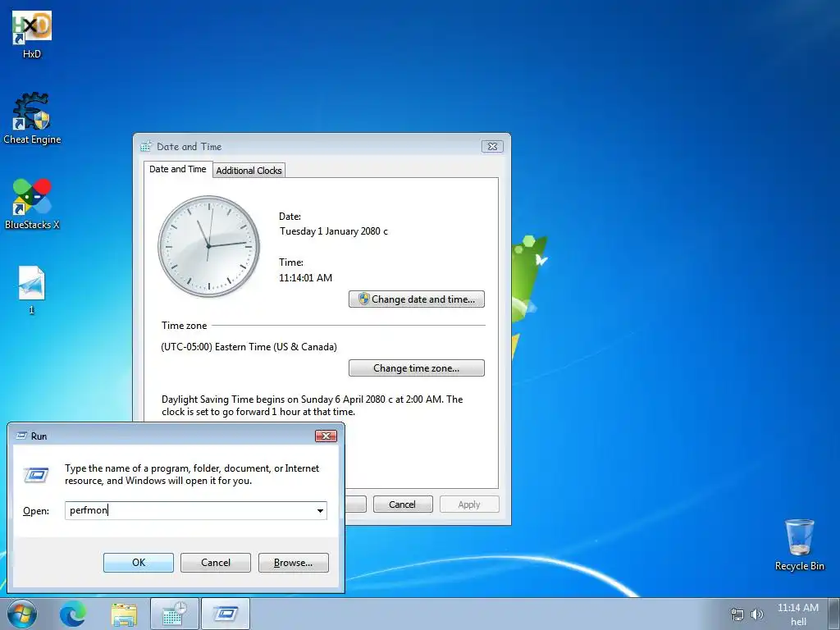Switch to Run dialog taskbar button

226,614
